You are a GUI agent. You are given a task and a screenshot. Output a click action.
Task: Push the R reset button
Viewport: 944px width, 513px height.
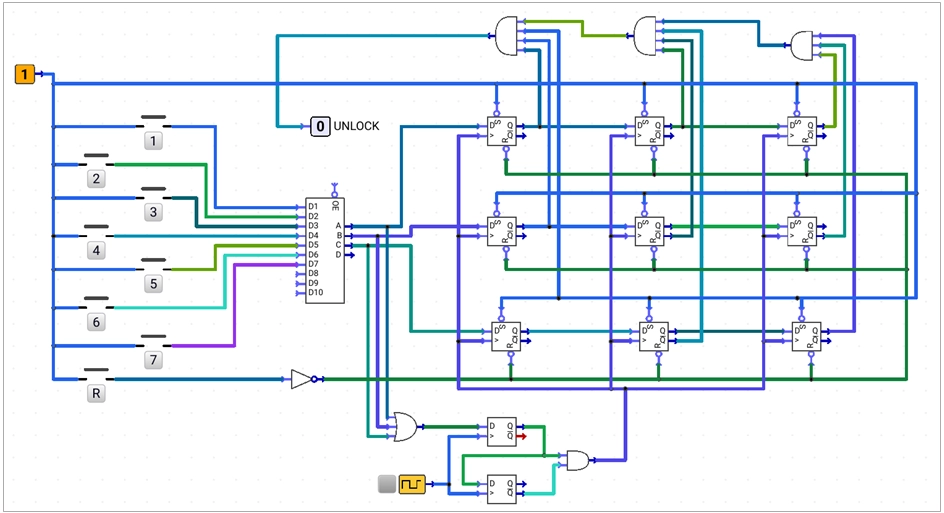(x=96, y=393)
